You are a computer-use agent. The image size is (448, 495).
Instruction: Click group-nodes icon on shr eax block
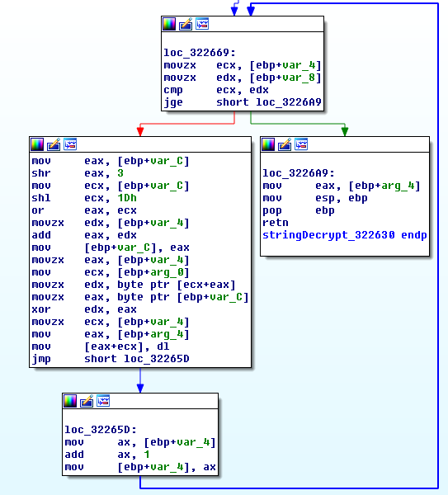coord(70,144)
